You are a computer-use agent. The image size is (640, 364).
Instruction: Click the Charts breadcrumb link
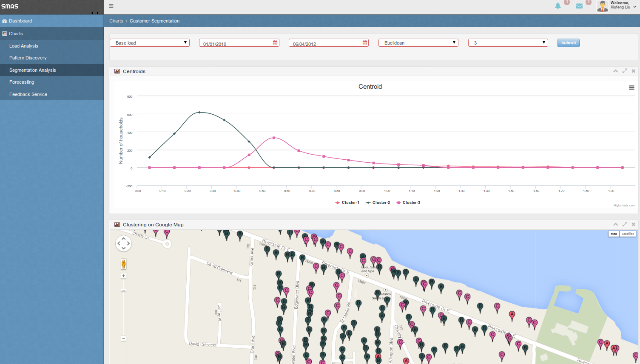tap(116, 21)
